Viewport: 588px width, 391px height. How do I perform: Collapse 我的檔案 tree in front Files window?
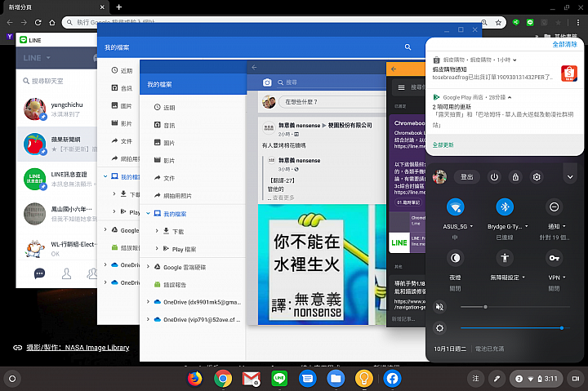coord(148,214)
